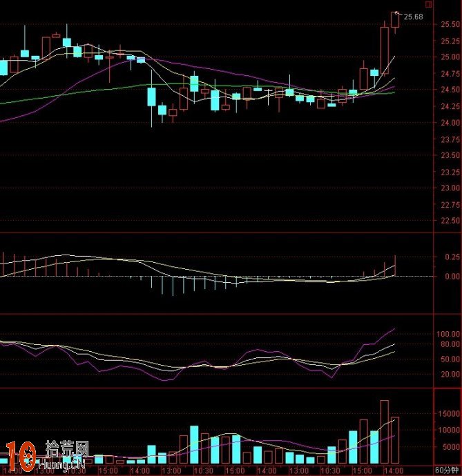The width and height of the screenshot is (462, 476).
Task: Click the latest candlestick marked 25.68
Action: click(395, 20)
